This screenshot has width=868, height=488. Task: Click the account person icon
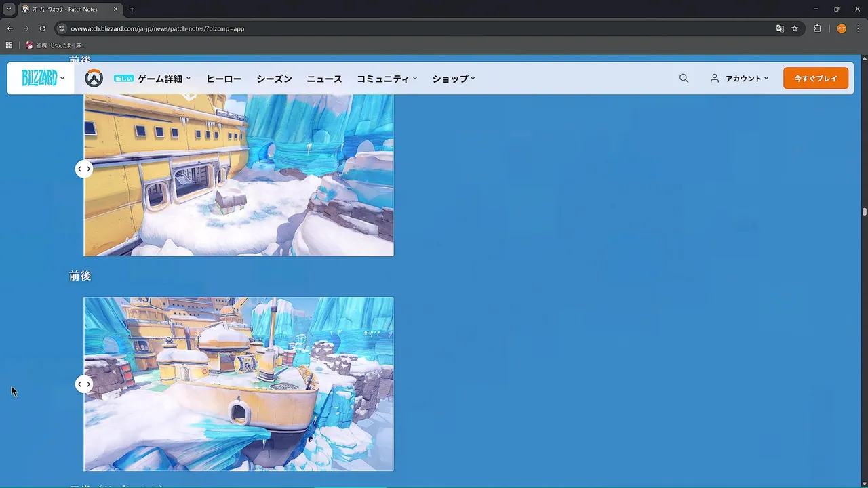714,79
